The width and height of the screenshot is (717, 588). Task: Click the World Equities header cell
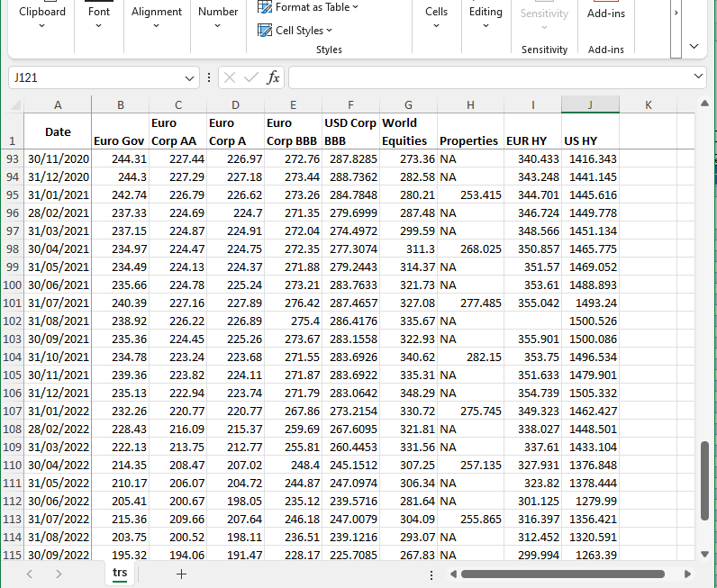point(408,131)
